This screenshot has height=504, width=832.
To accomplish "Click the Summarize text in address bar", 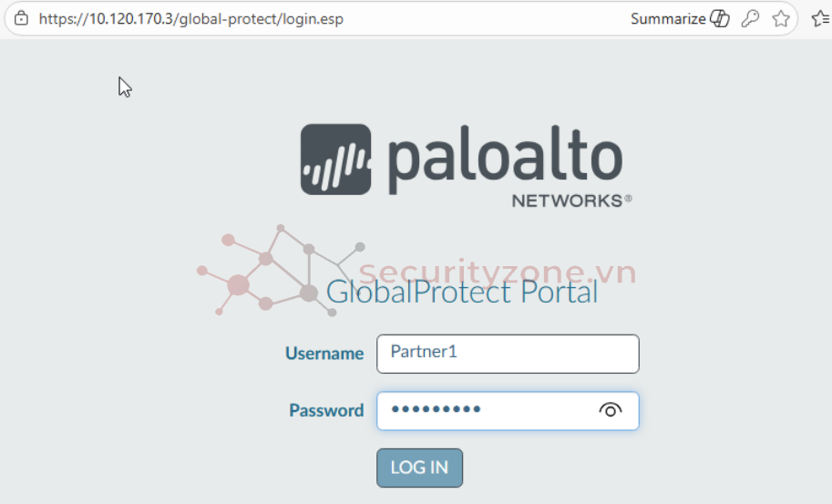I will click(x=667, y=18).
